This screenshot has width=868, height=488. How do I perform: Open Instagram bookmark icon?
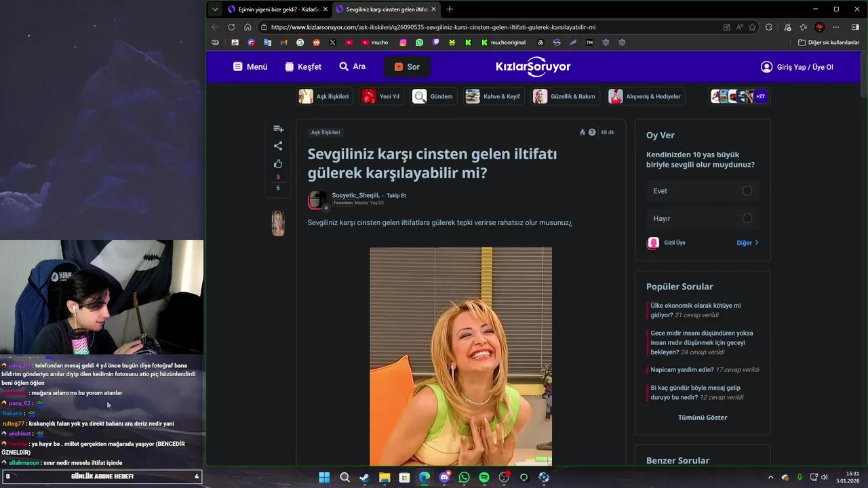coord(403,42)
